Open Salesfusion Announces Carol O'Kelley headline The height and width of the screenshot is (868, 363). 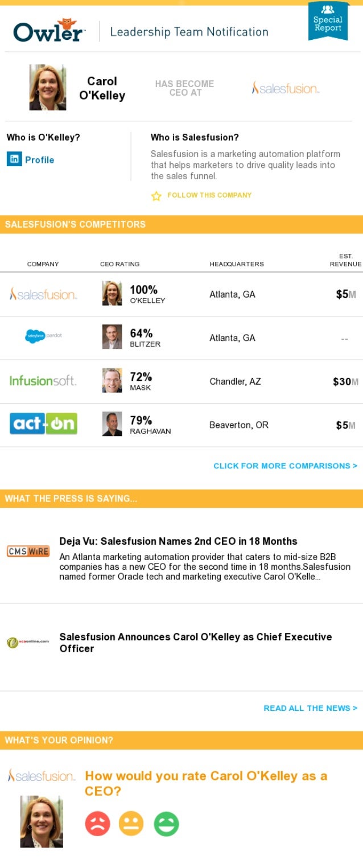pyautogui.click(x=196, y=643)
